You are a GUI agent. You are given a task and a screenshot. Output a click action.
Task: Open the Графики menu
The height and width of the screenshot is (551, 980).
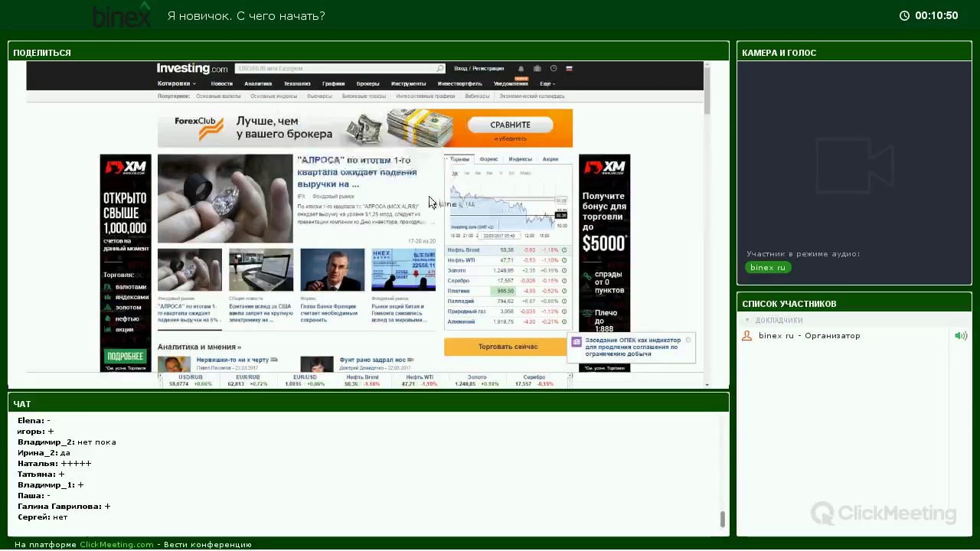333,83
